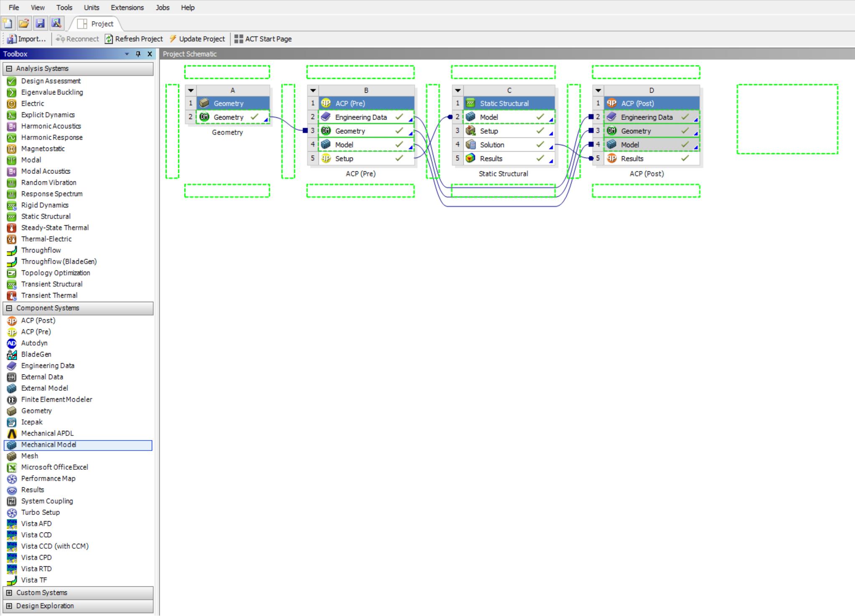This screenshot has width=855, height=616.
Task: Open the Extensions menu
Action: pyautogui.click(x=127, y=8)
